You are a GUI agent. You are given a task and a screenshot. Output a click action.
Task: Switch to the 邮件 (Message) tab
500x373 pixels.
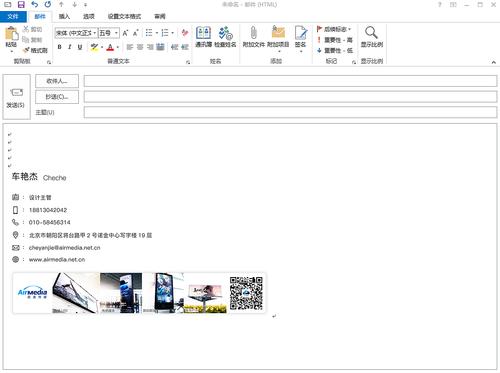point(40,16)
